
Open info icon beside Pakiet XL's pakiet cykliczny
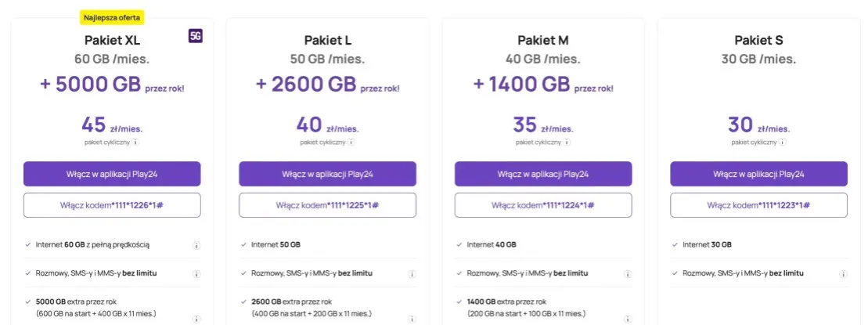135,143
